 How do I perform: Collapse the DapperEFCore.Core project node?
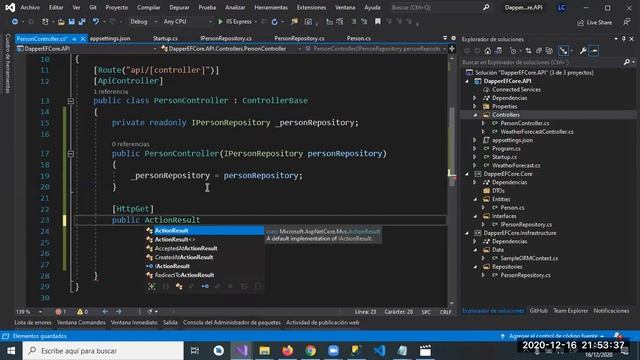coord(467,174)
